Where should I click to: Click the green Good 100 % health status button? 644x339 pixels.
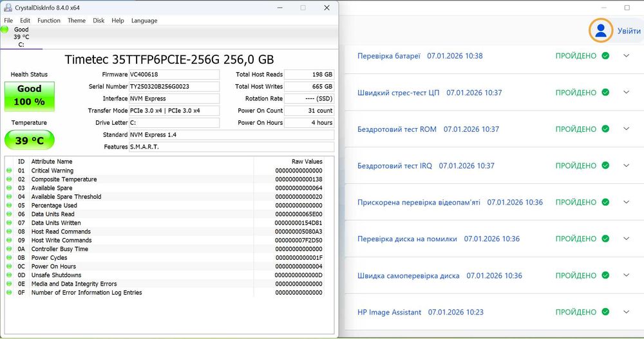tap(29, 96)
